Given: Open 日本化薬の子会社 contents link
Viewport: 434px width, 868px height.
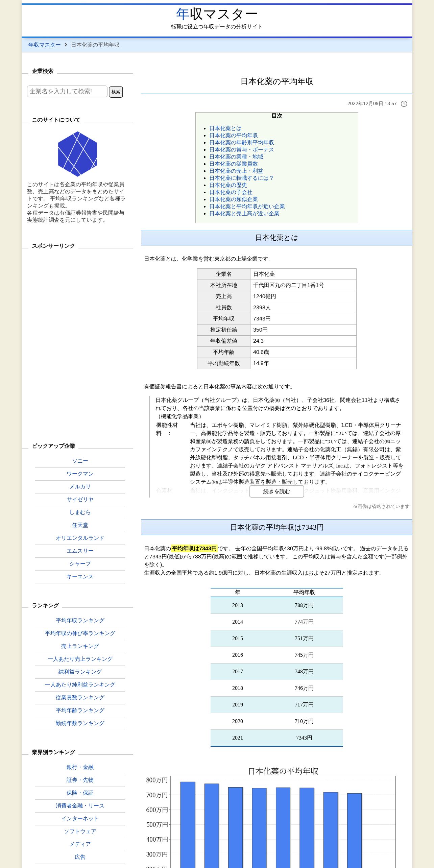Looking at the screenshot, I should (x=231, y=192).
